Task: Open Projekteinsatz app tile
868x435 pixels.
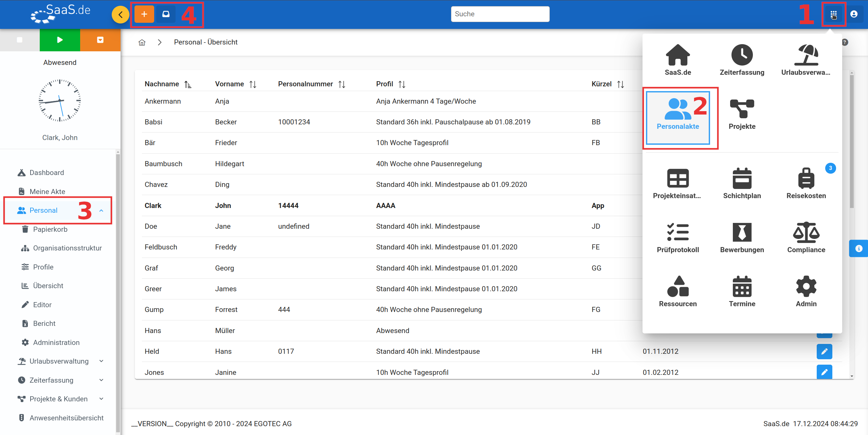Action: tap(677, 184)
